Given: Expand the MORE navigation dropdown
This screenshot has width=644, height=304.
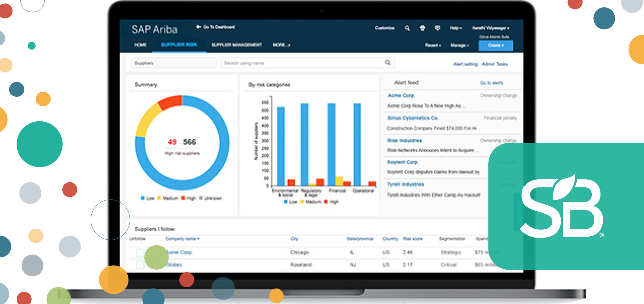Looking at the screenshot, I should [x=281, y=45].
